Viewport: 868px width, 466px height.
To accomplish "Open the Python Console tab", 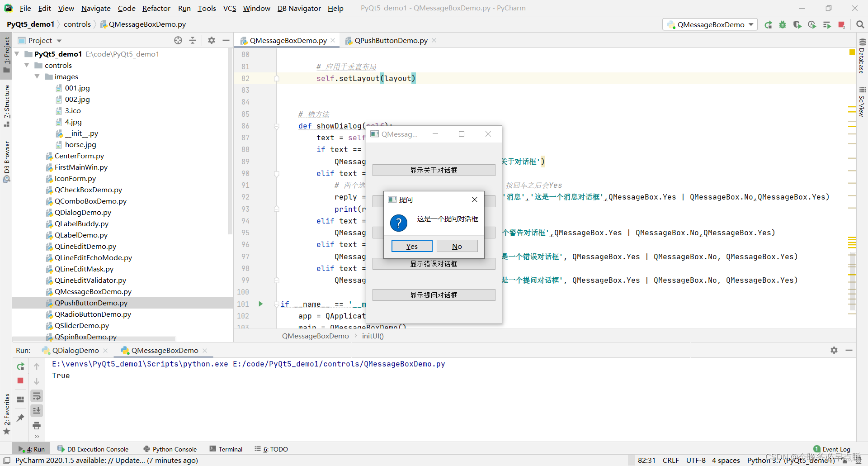I will (170, 449).
